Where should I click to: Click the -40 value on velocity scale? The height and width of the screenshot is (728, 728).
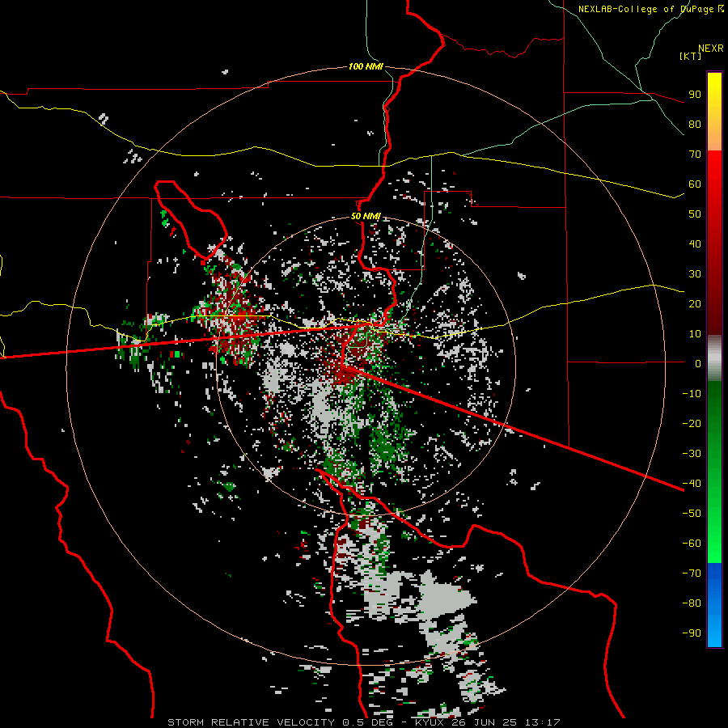pos(692,484)
